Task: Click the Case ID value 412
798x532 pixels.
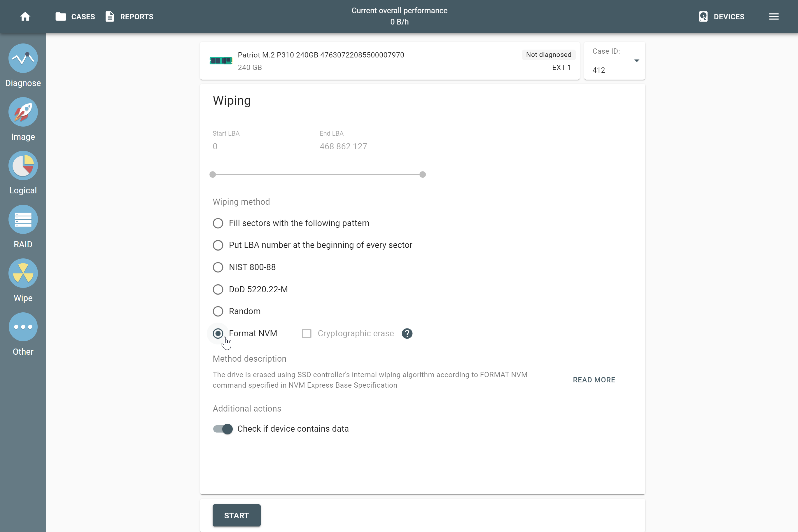Action: 598,70
